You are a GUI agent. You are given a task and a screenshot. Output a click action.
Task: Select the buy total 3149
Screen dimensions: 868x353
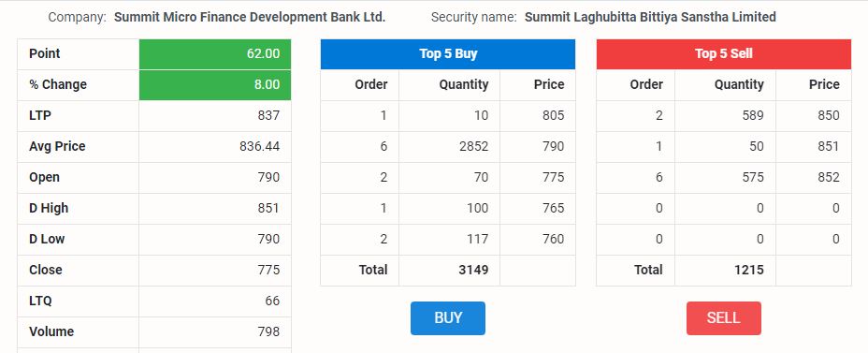coord(473,270)
